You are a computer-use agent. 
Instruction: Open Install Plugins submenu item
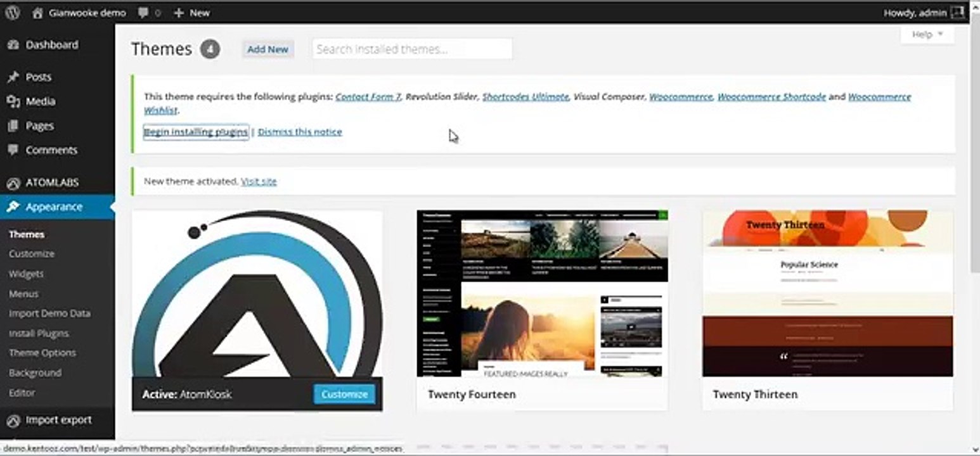(x=39, y=334)
